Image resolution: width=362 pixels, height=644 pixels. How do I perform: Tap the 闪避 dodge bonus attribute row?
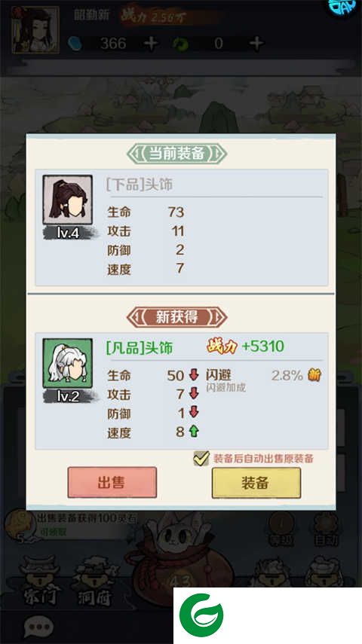263,380
